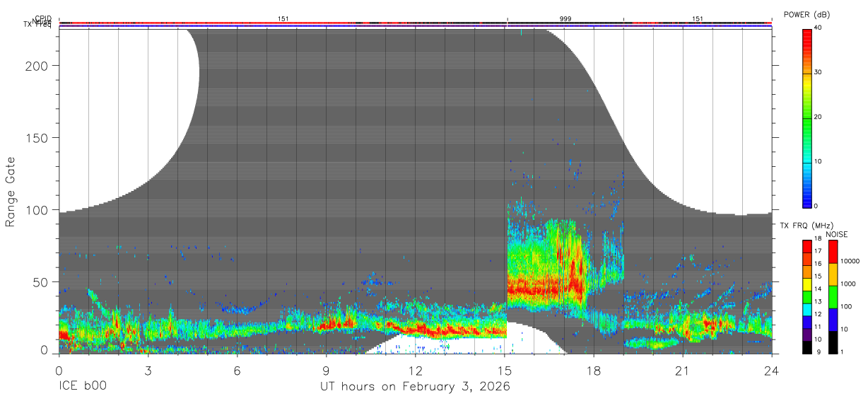868x401 pixels.
Task: Select the 999 CPID label
Action: (x=565, y=18)
